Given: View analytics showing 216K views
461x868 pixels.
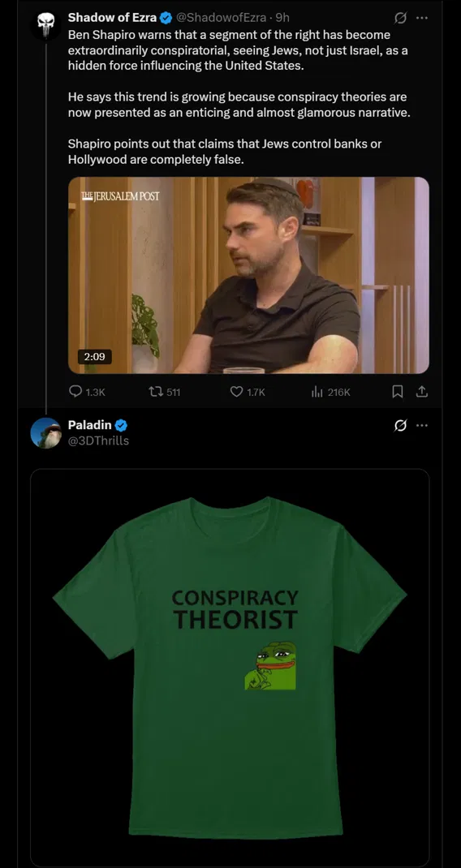Looking at the screenshot, I should [331, 392].
